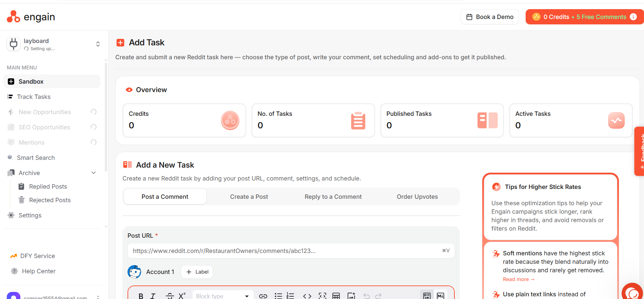This screenshot has width=644, height=299.
Task: Click the credits info icon
Action: click(633, 17)
